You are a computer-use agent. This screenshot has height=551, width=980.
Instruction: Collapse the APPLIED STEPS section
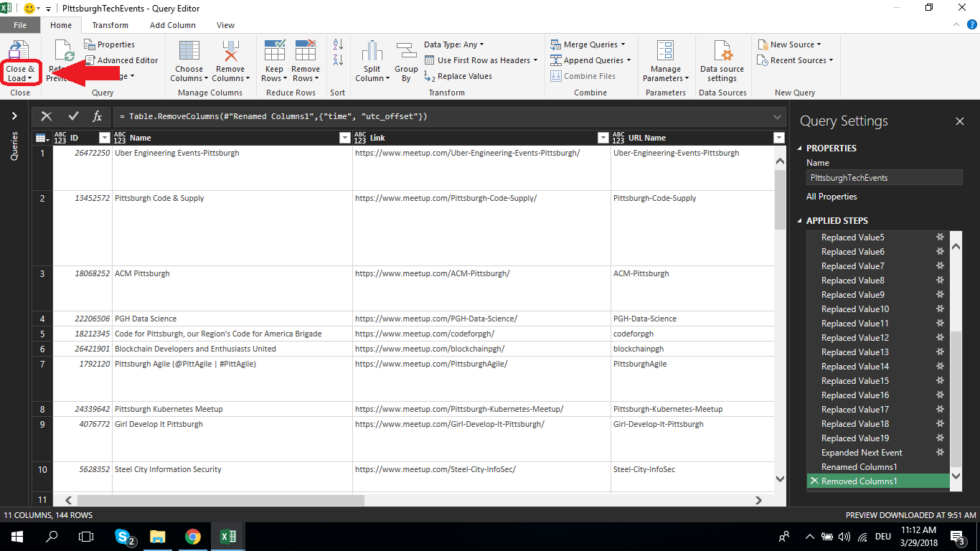(801, 221)
